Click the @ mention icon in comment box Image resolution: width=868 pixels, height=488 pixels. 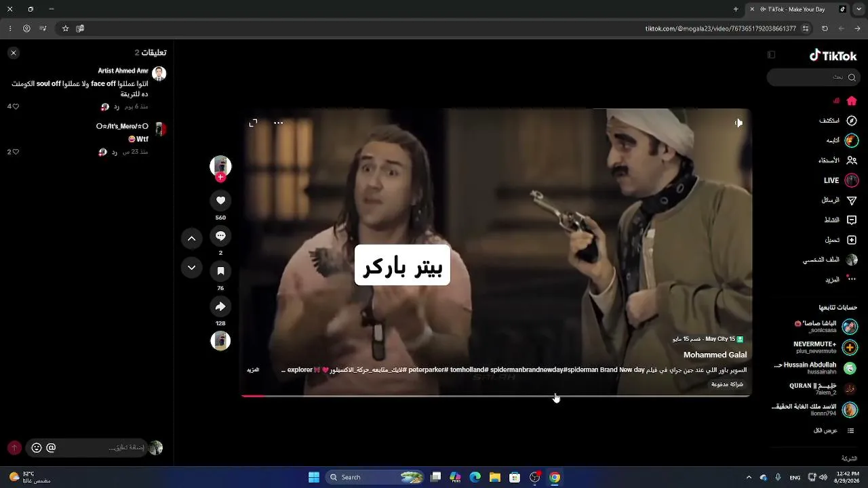coord(51,448)
